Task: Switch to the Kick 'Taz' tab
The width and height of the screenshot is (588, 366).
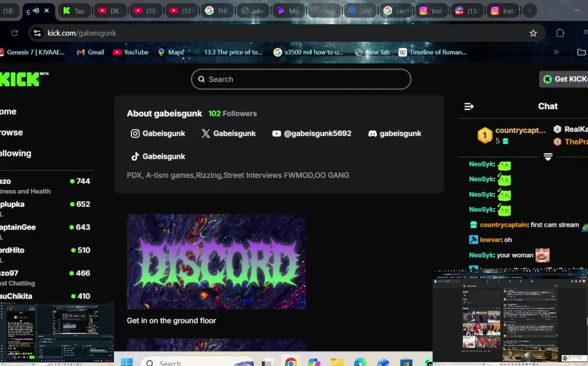Action: (x=74, y=11)
